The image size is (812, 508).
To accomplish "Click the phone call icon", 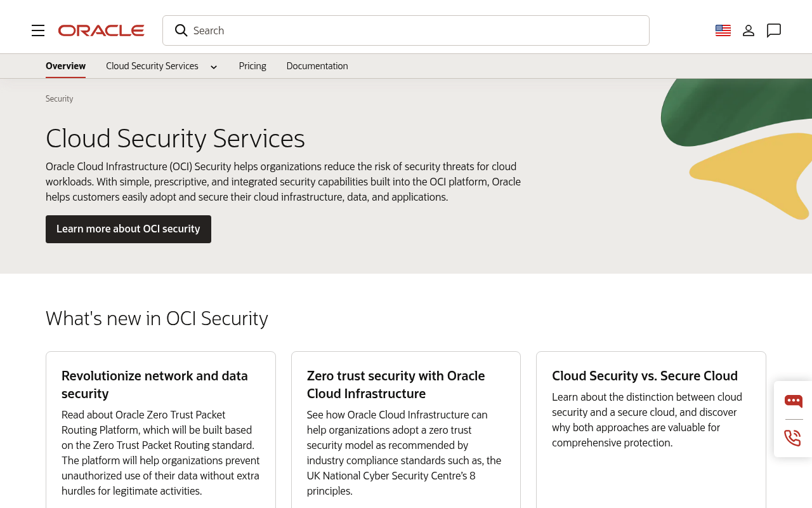I will (793, 438).
